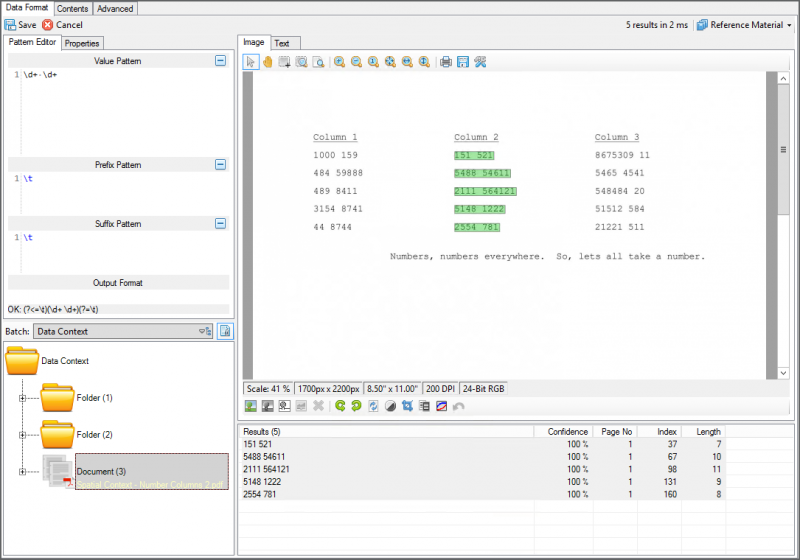This screenshot has width=800, height=560.
Task: Open the Reference Material dropdown
Action: [744, 24]
